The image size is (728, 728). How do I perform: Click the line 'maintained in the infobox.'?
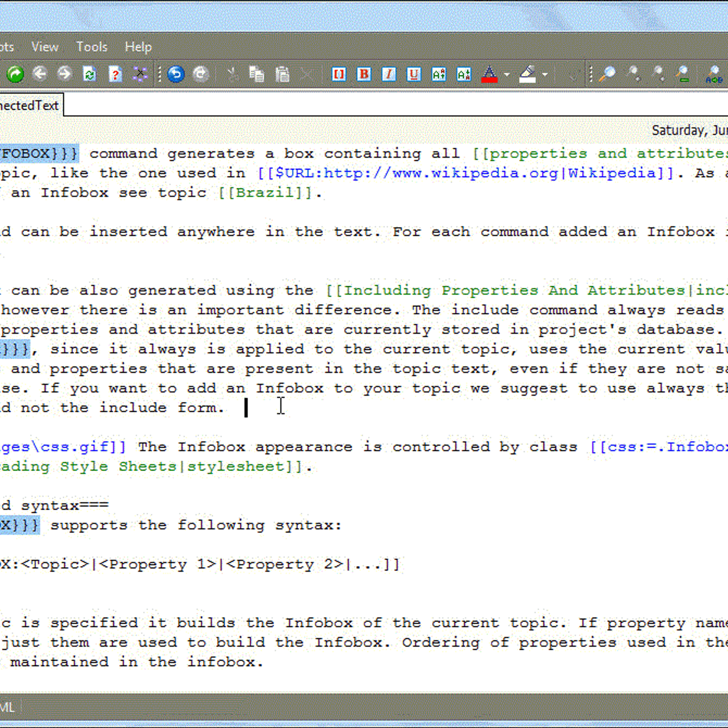[136, 662]
